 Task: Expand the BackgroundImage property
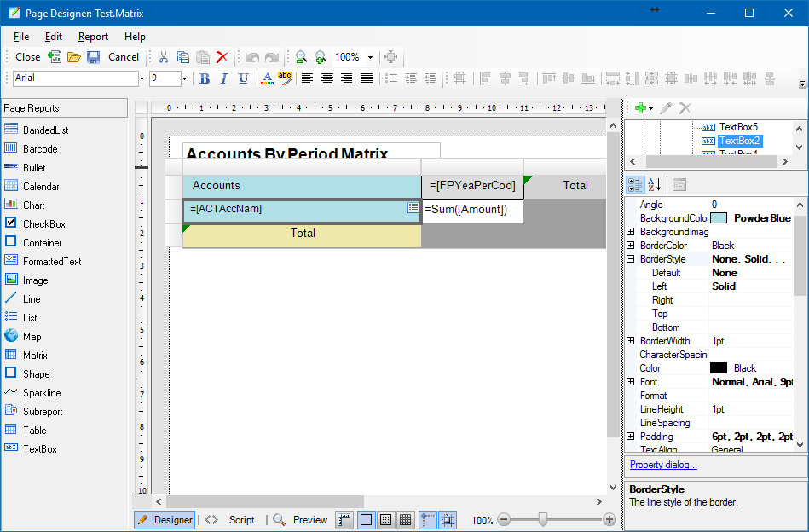click(x=631, y=232)
